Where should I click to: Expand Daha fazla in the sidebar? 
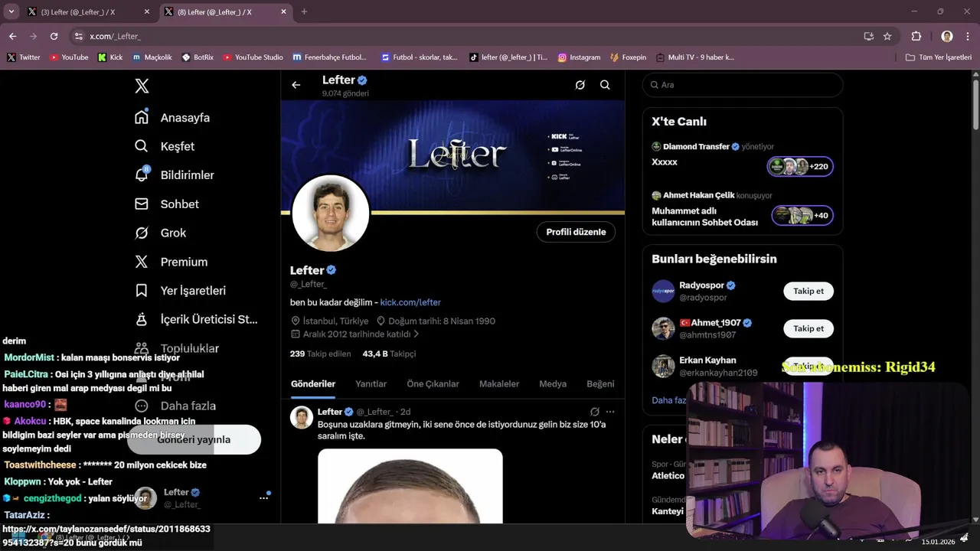pos(175,406)
